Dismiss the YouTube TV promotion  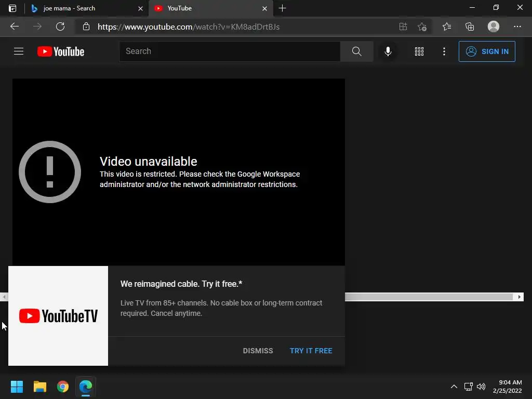pos(258,351)
